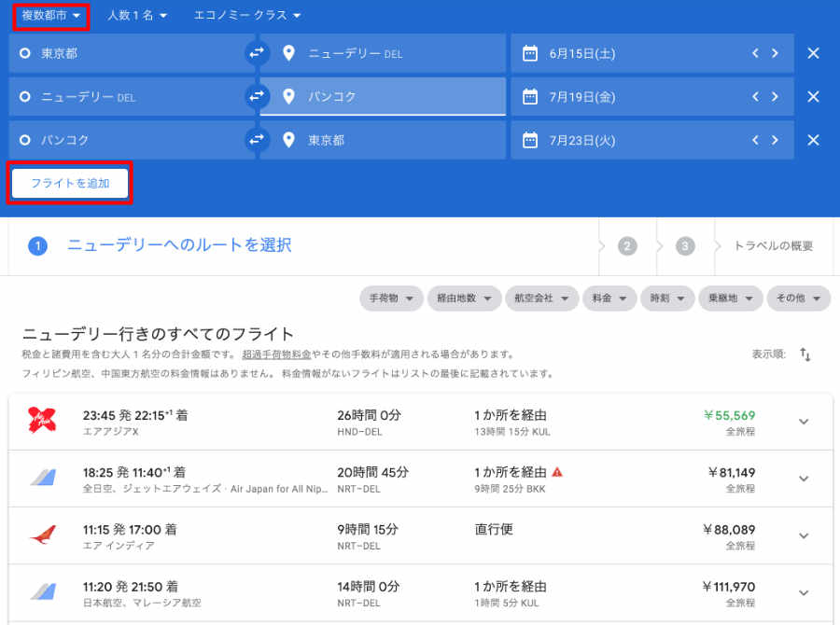
Task: Click the 26時間 0分 duration text
Action: (369, 415)
